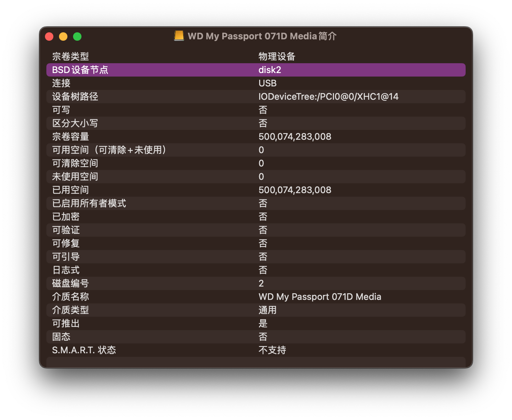
Task: Click the green zoom window button
Action: click(x=77, y=37)
